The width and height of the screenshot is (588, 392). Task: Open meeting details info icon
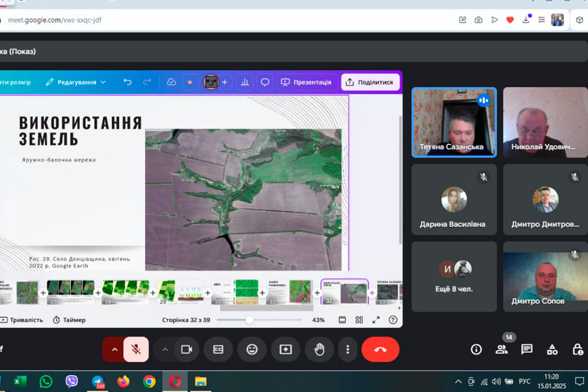tap(476, 350)
